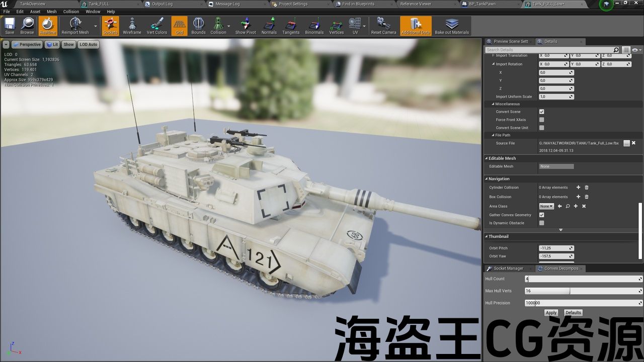
Task: Toggle the Sockets display icon
Action: [x=110, y=26]
